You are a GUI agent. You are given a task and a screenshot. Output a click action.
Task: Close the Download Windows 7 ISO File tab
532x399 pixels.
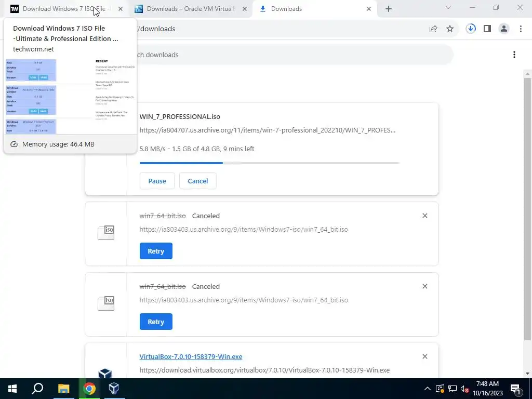tap(120, 9)
